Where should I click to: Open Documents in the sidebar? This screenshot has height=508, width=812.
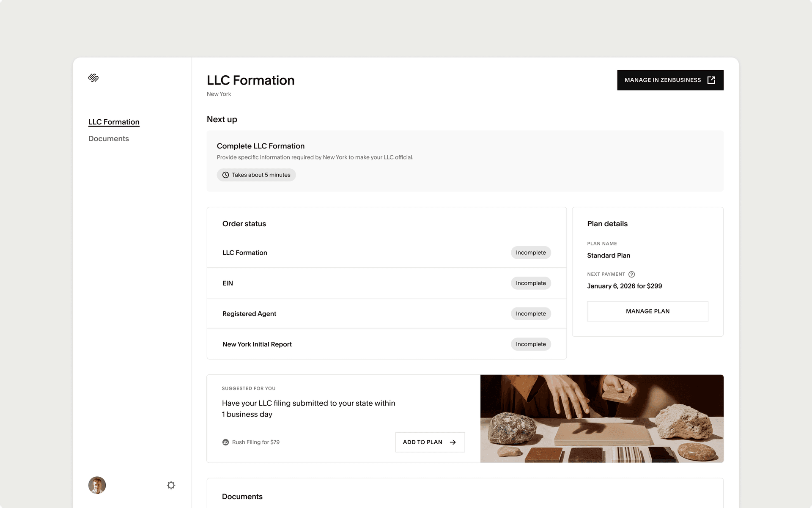[109, 139]
